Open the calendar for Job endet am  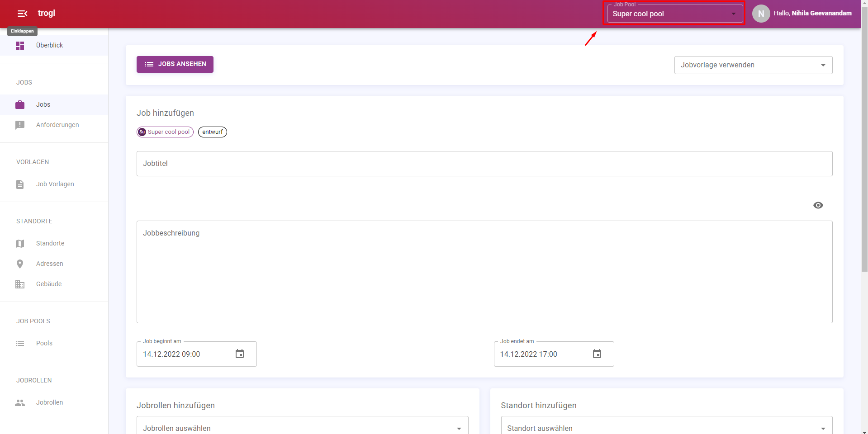pyautogui.click(x=597, y=354)
